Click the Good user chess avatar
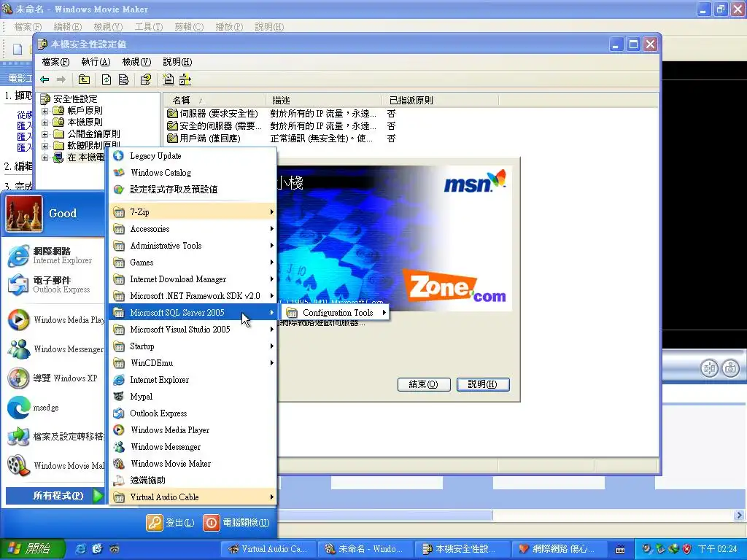747x560 pixels. click(x=24, y=214)
